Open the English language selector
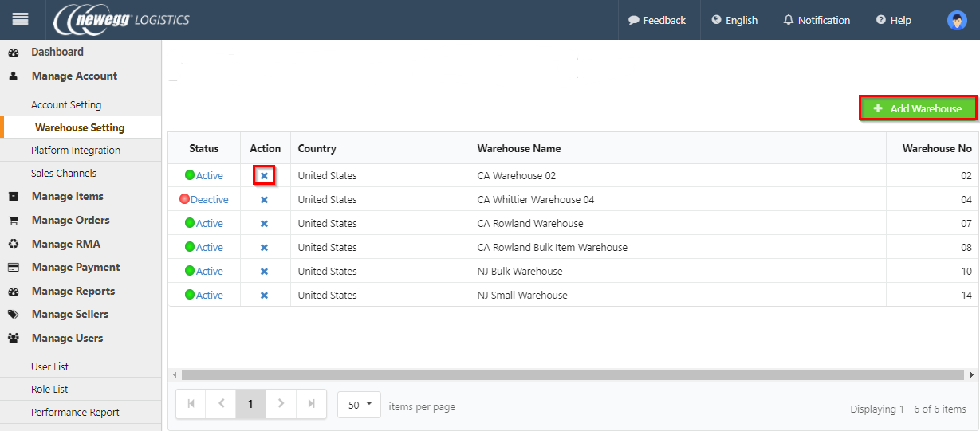Viewport: 980px width, 431px height. click(x=734, y=20)
